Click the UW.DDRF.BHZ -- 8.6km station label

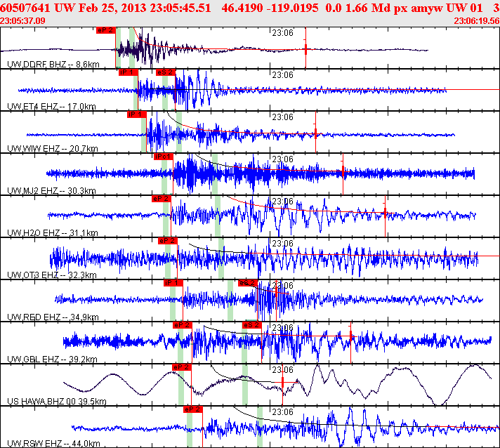53,65
